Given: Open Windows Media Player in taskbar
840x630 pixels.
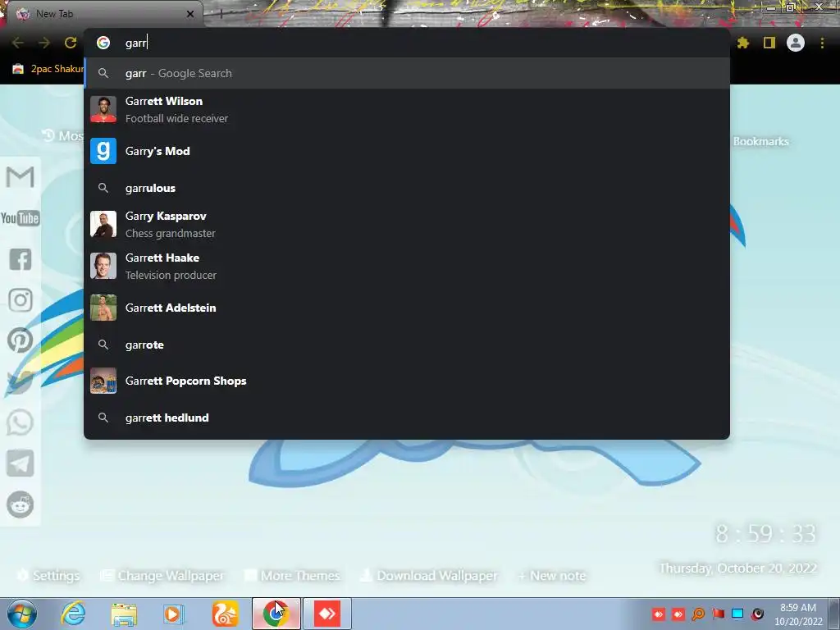Looking at the screenshot, I should pyautogui.click(x=173, y=614).
